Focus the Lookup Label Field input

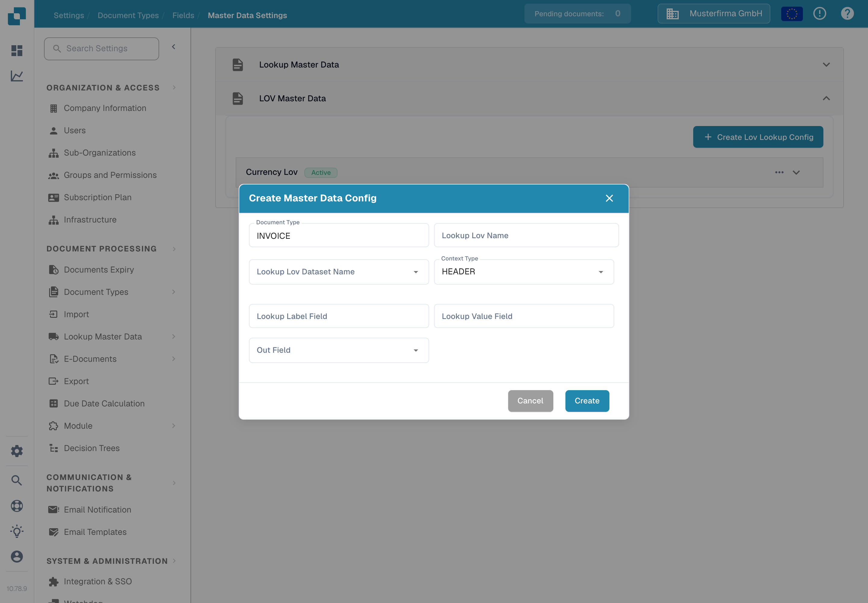(339, 316)
